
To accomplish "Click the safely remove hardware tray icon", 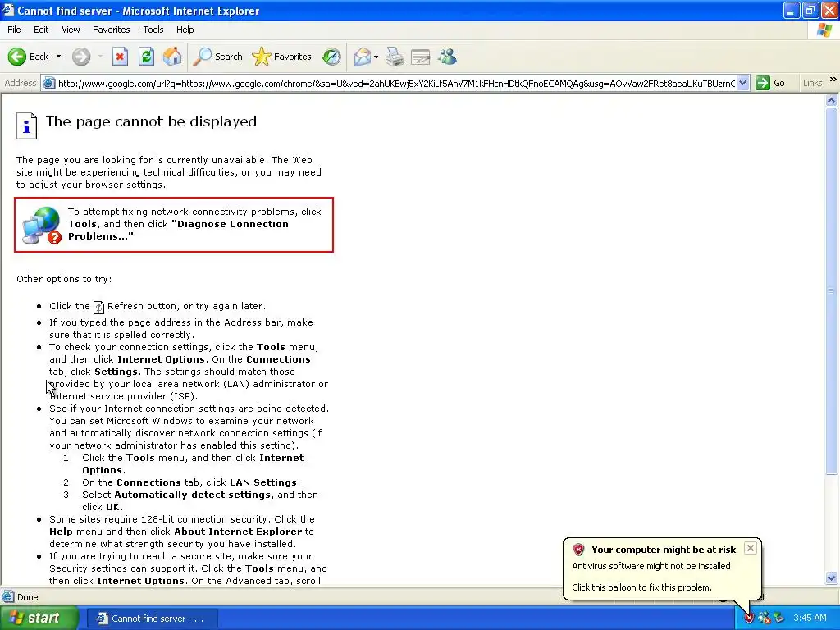I will [779, 619].
